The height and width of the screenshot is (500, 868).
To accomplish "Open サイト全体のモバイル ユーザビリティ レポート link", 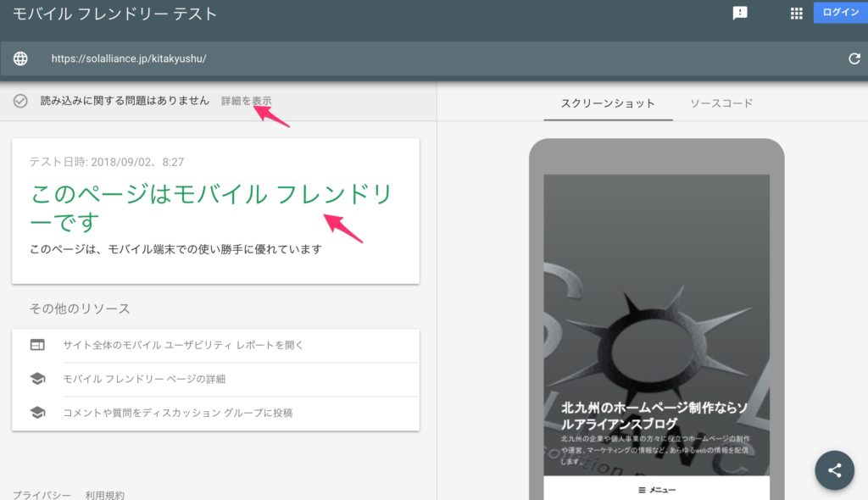I will [x=183, y=345].
